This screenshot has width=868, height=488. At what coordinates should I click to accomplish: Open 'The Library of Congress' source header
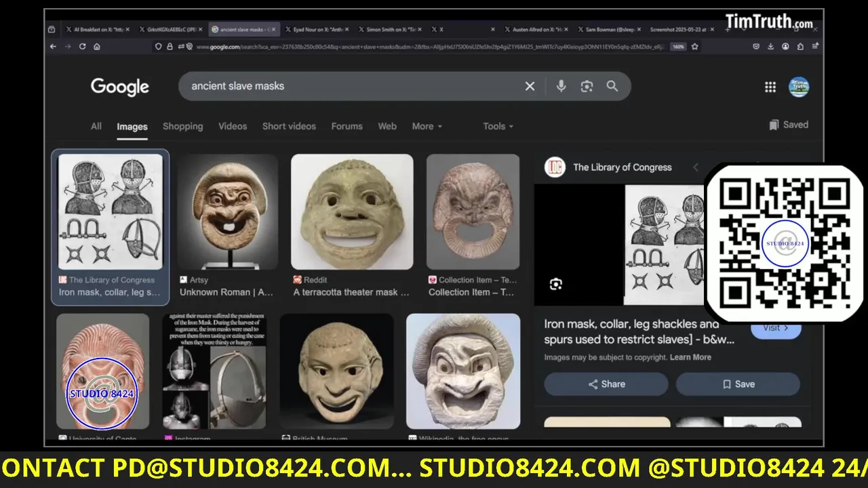[622, 167]
